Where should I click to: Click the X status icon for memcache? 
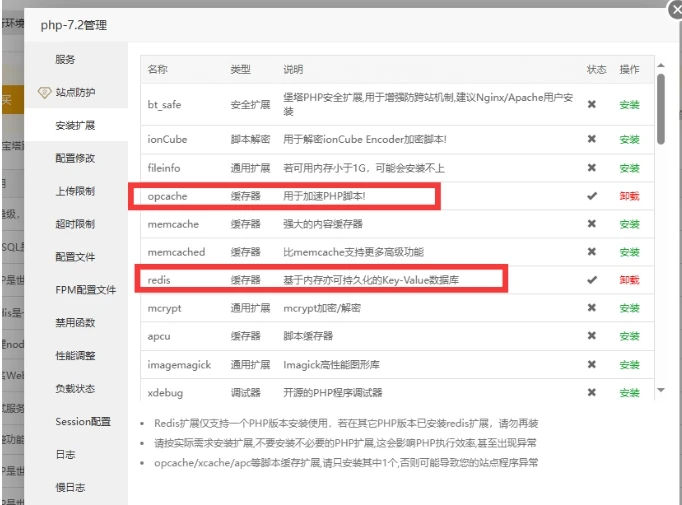coord(592,224)
